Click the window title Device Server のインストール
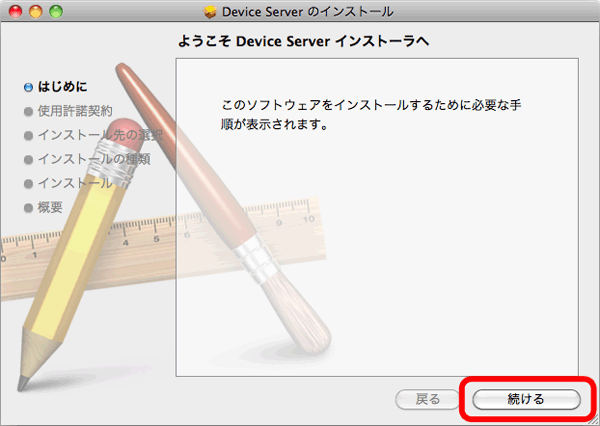 pos(308,12)
